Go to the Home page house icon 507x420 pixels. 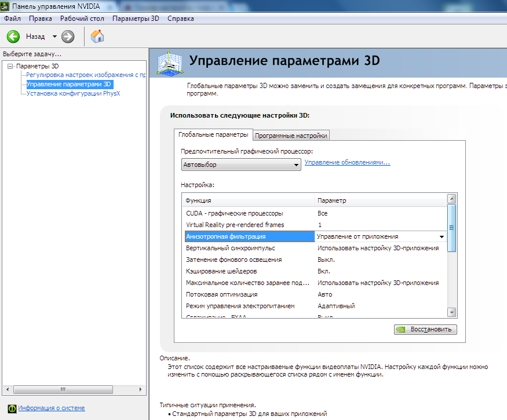(97, 36)
